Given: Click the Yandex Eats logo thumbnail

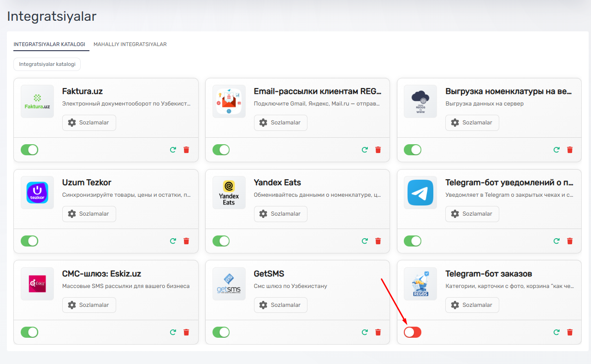Looking at the screenshot, I should point(229,193).
